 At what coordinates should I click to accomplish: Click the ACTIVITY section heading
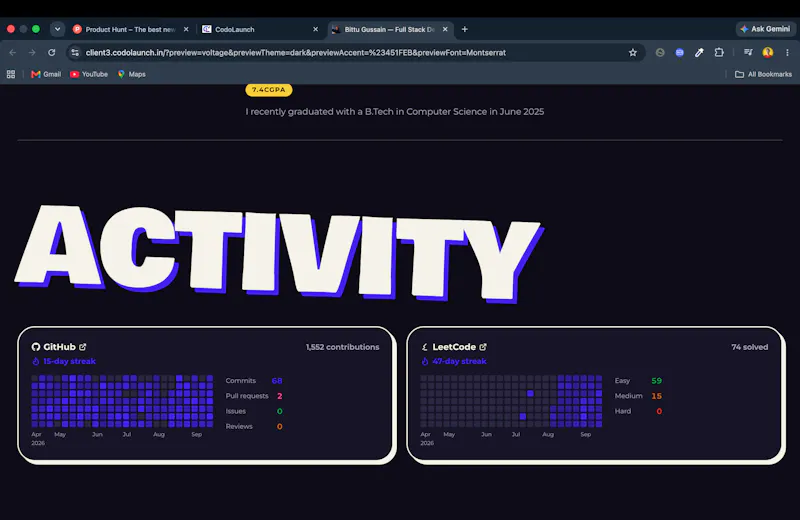(x=280, y=253)
